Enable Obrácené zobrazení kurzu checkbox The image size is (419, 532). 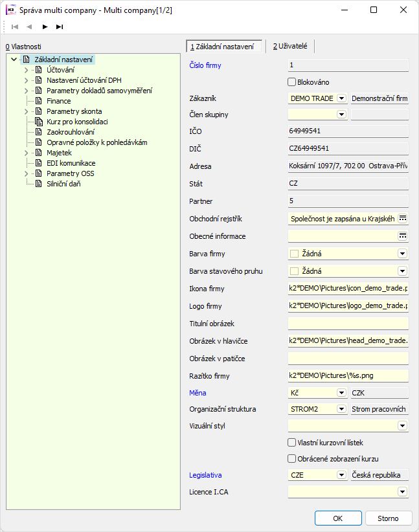point(291,459)
